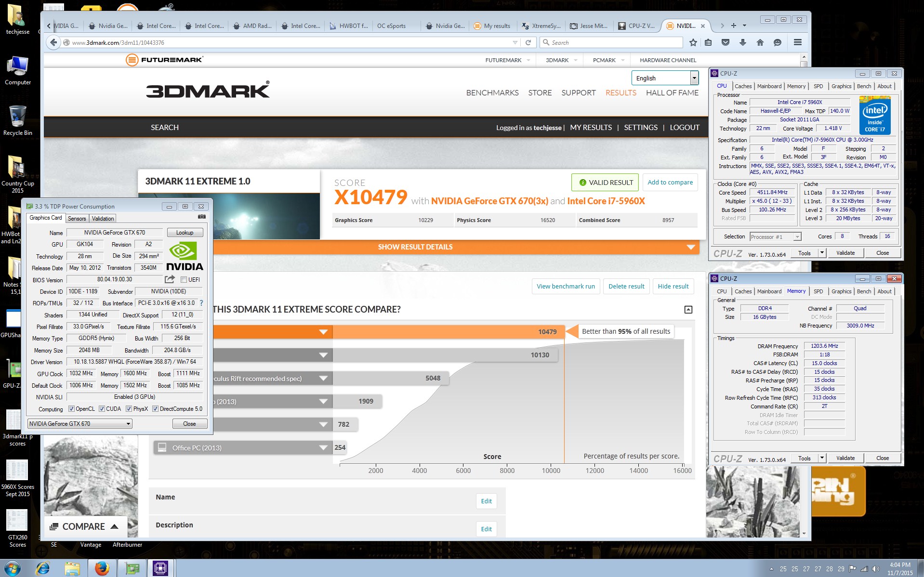Switch to Sensors tab in GPU-Z

tap(77, 219)
